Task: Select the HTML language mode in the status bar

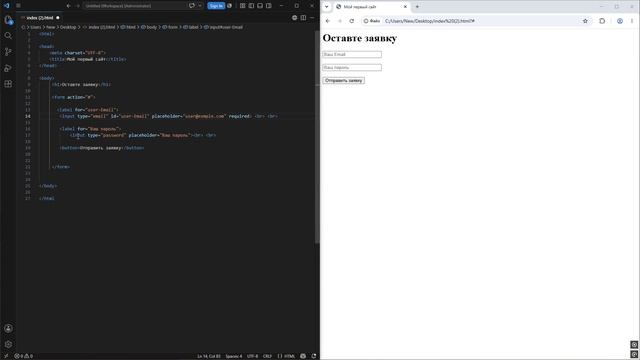Action: (286, 356)
